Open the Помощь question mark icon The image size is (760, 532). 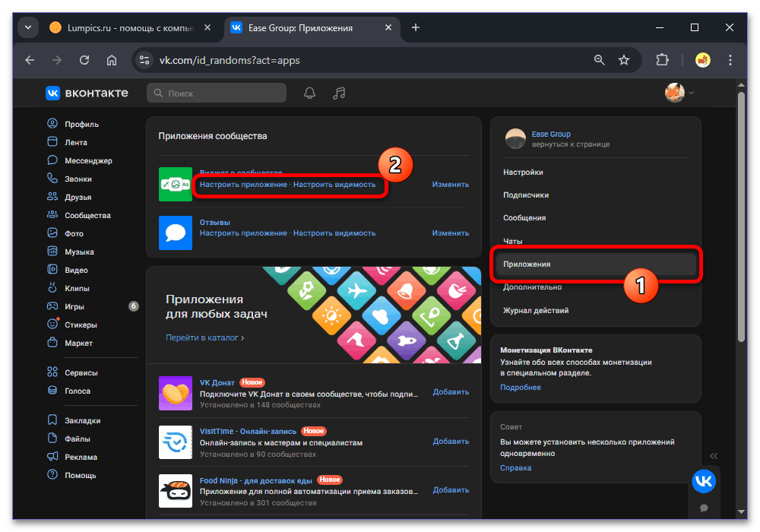click(52, 475)
